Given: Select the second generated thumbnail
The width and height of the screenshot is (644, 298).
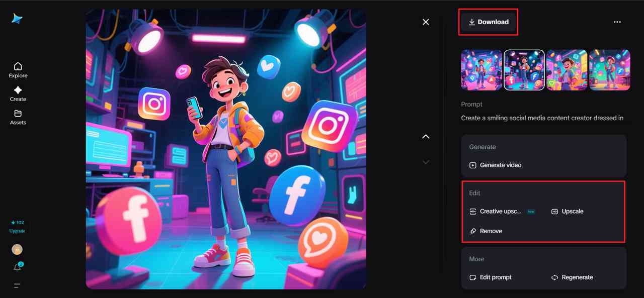Looking at the screenshot, I should tap(524, 70).
